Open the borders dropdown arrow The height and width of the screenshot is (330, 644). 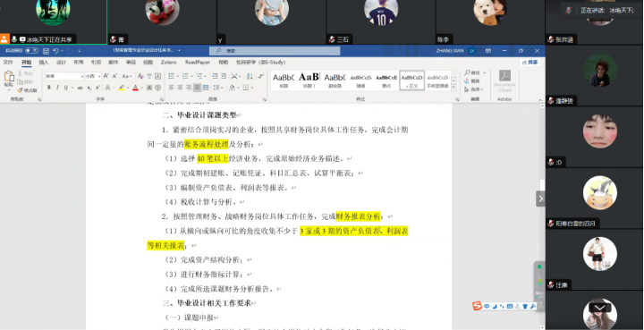coord(252,88)
